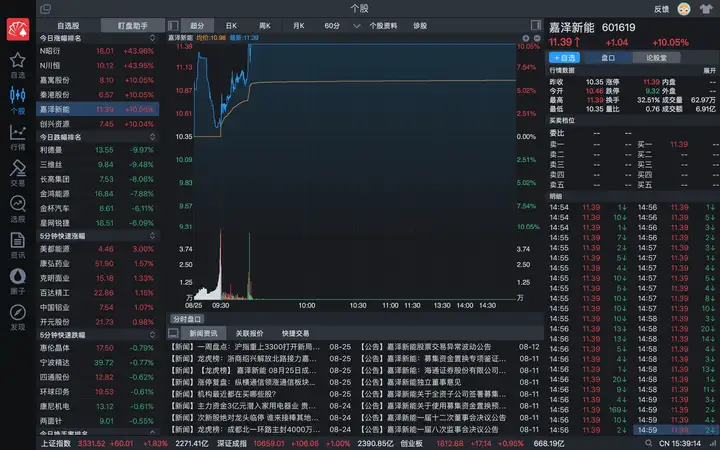720x450 pixels.
Task: Open the user avatar profile
Action: click(684, 9)
